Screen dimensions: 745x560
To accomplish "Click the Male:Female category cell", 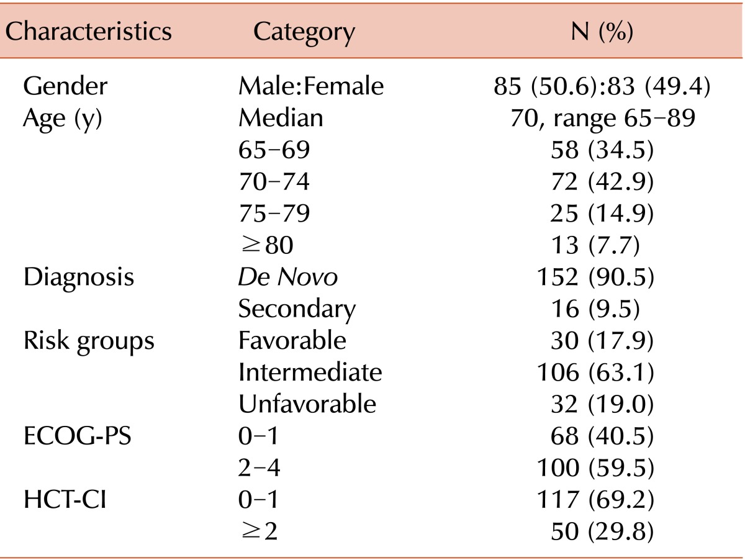I will [x=311, y=87].
